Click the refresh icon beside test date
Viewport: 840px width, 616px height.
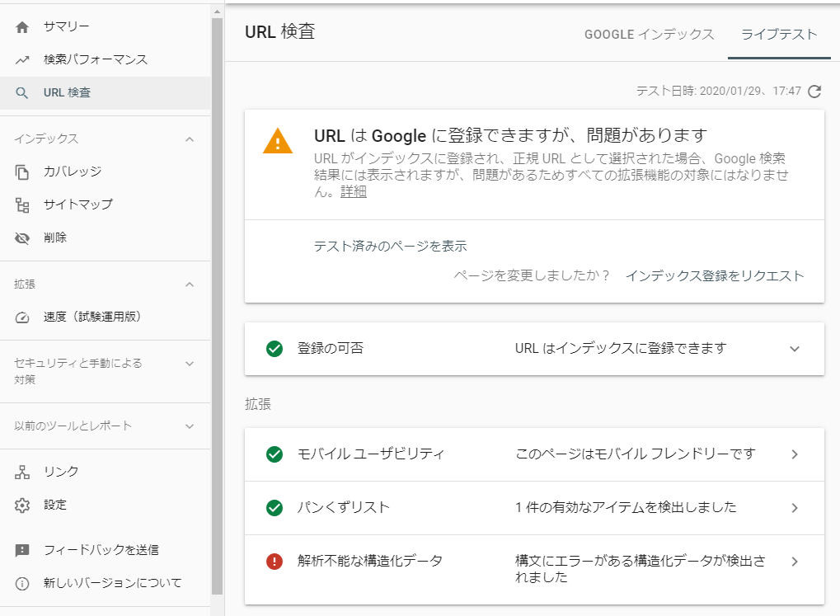814,92
